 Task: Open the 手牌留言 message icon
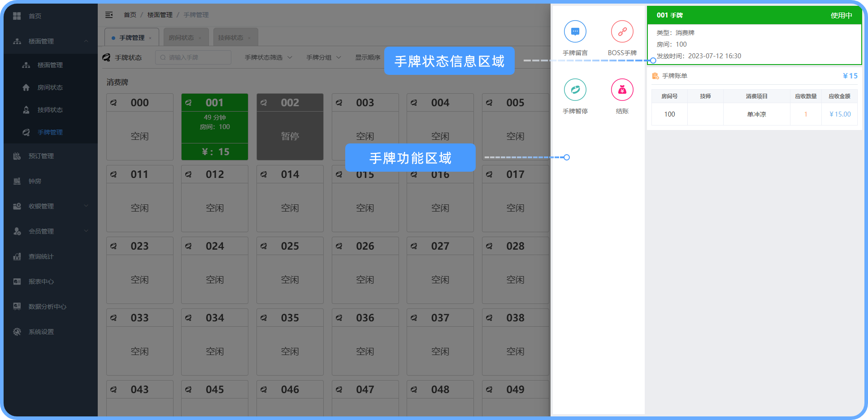[x=575, y=32]
